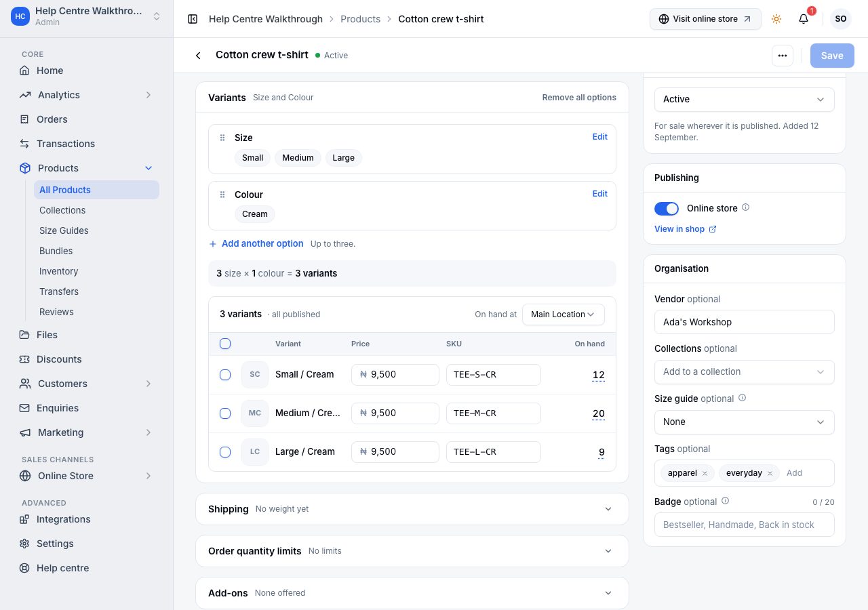Click Remove all options
This screenshot has height=610, width=868.
pos(579,98)
